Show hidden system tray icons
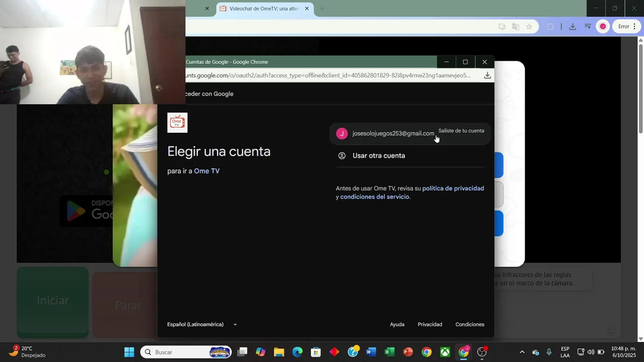 pos(522,352)
